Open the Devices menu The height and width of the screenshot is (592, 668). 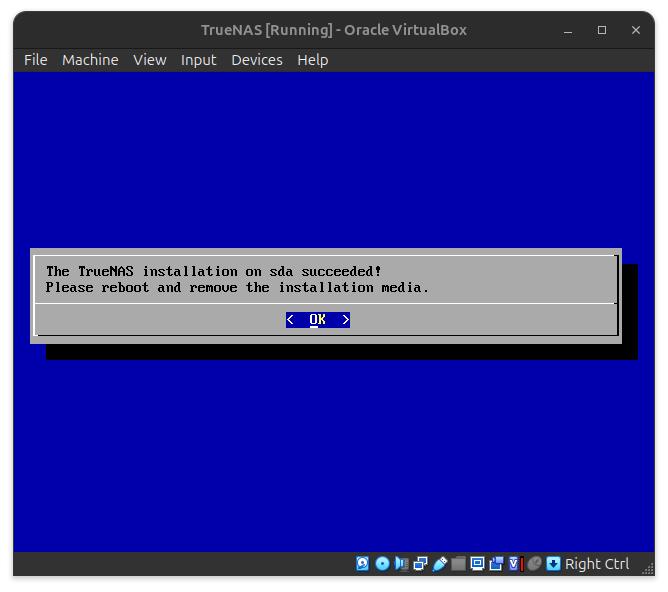256,60
